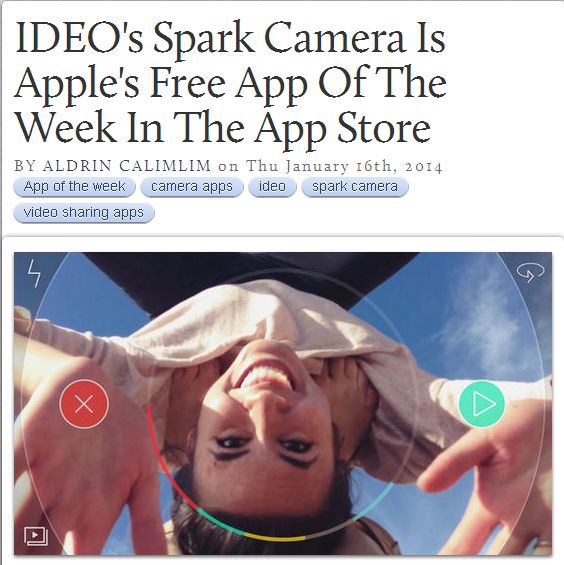Screen dimensions: 564x565
Task: Open the 'App of the week' tag
Action: point(75,187)
